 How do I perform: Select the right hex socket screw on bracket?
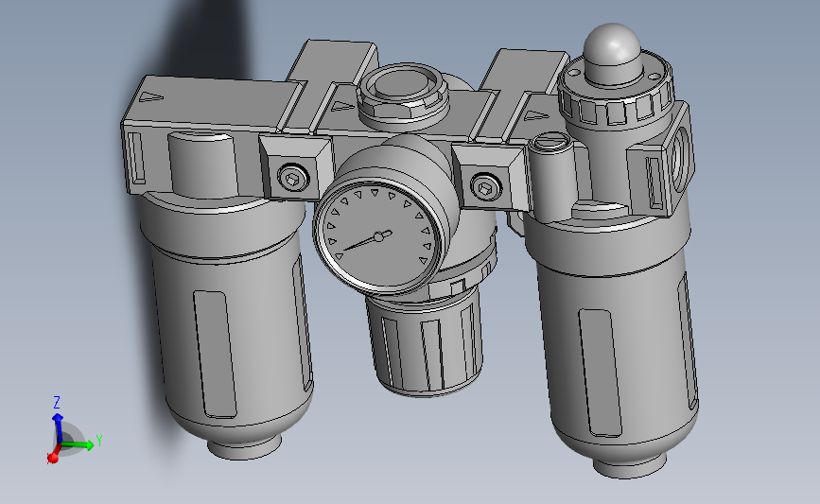tap(486, 186)
